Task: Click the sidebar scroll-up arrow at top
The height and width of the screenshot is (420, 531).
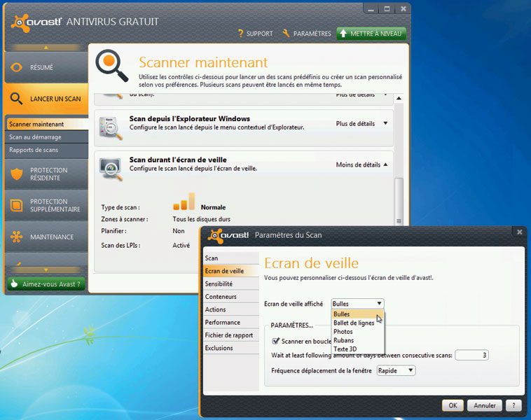Action: click(46, 48)
